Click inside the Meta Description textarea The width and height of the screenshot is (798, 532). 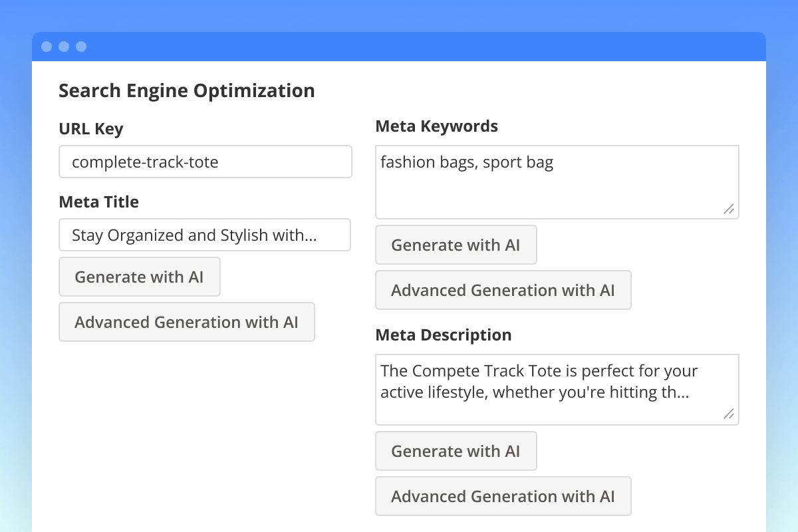point(557,390)
